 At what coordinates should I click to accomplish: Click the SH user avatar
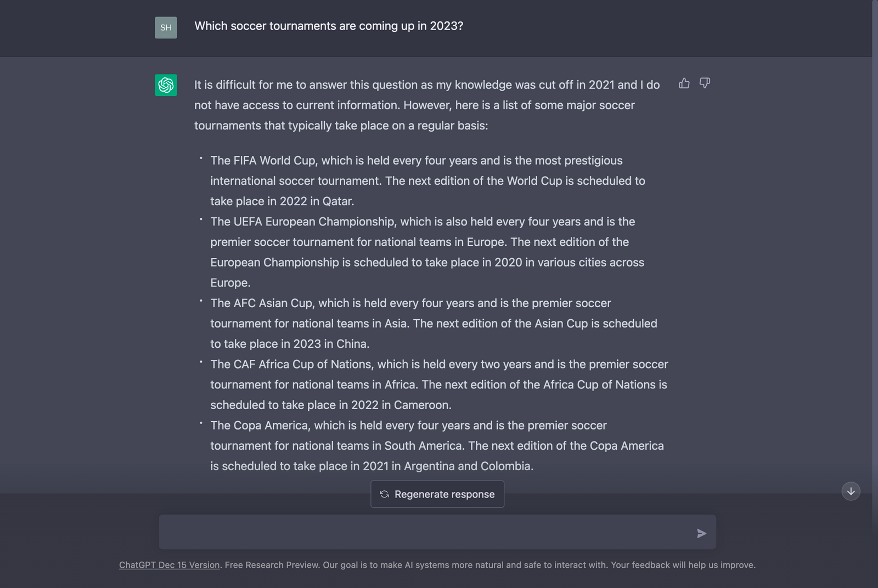[x=166, y=27]
